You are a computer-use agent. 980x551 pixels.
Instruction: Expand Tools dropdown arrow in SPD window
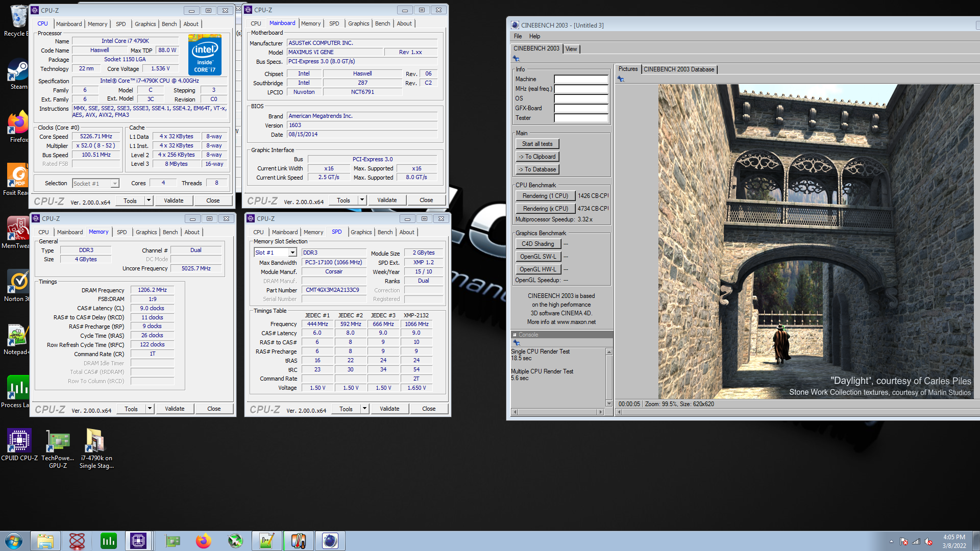tap(364, 409)
